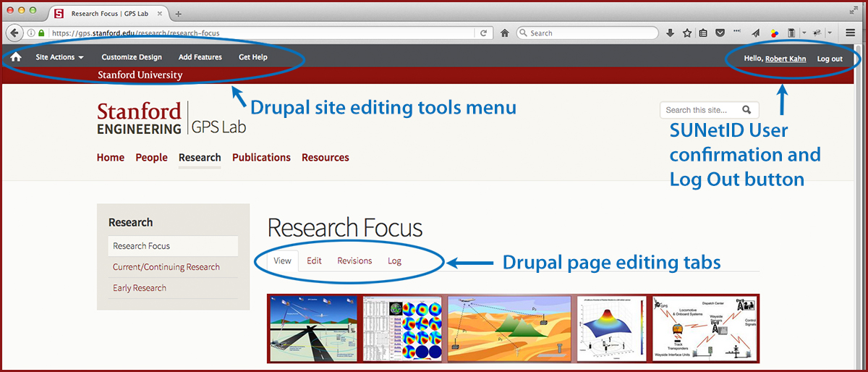Click the Customize Design menu item
This screenshot has height=372, width=868.
[x=132, y=57]
